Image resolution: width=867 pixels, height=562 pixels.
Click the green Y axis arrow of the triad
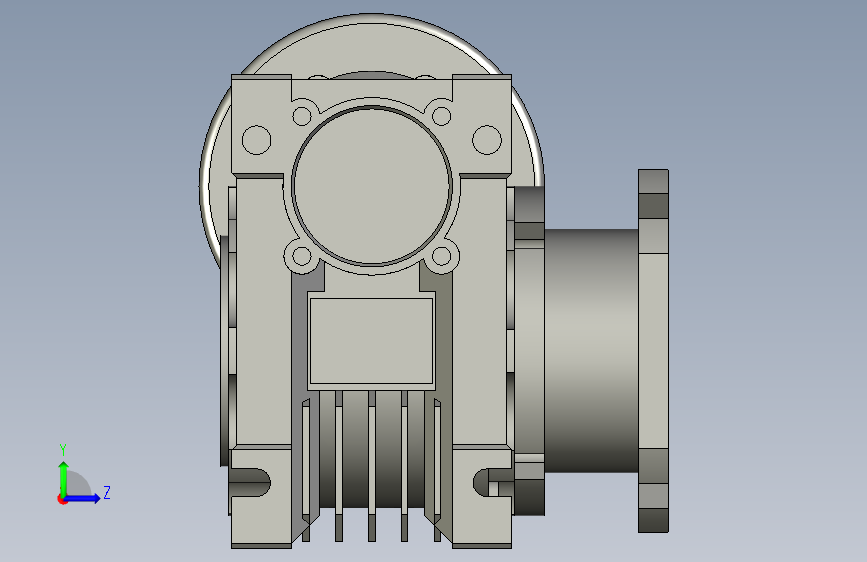(64, 478)
